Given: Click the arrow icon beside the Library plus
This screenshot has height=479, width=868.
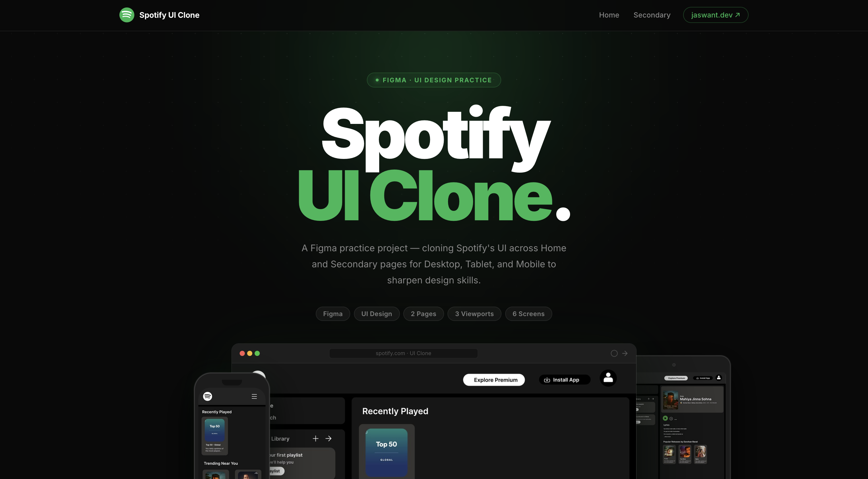Looking at the screenshot, I should pyautogui.click(x=329, y=438).
